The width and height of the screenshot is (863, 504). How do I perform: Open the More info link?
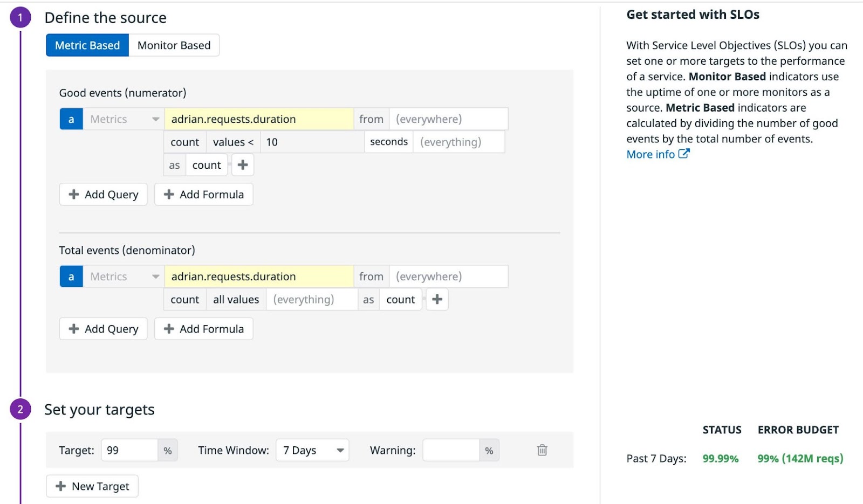pos(657,155)
